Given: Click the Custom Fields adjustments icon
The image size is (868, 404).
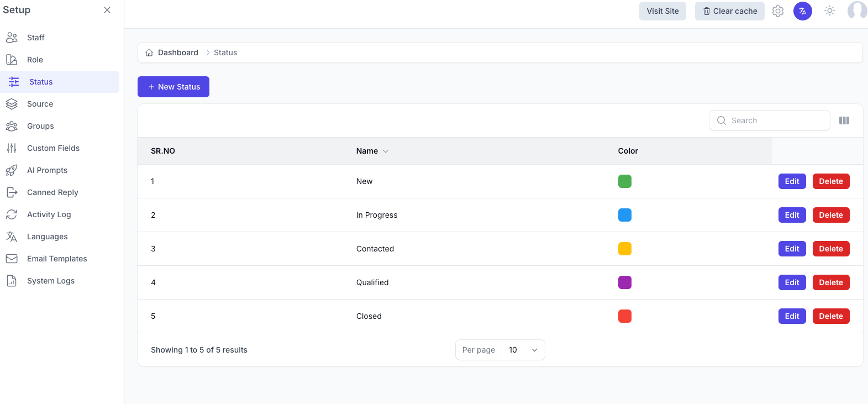Looking at the screenshot, I should click(12, 148).
